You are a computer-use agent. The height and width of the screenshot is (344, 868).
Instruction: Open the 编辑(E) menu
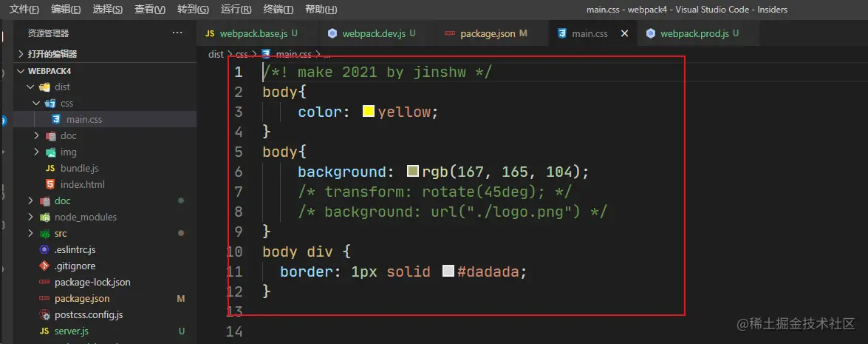[66, 10]
